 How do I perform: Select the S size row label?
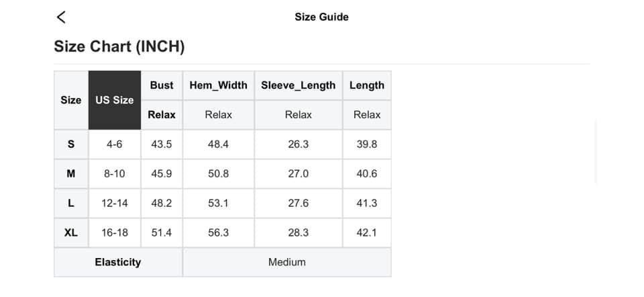71,144
